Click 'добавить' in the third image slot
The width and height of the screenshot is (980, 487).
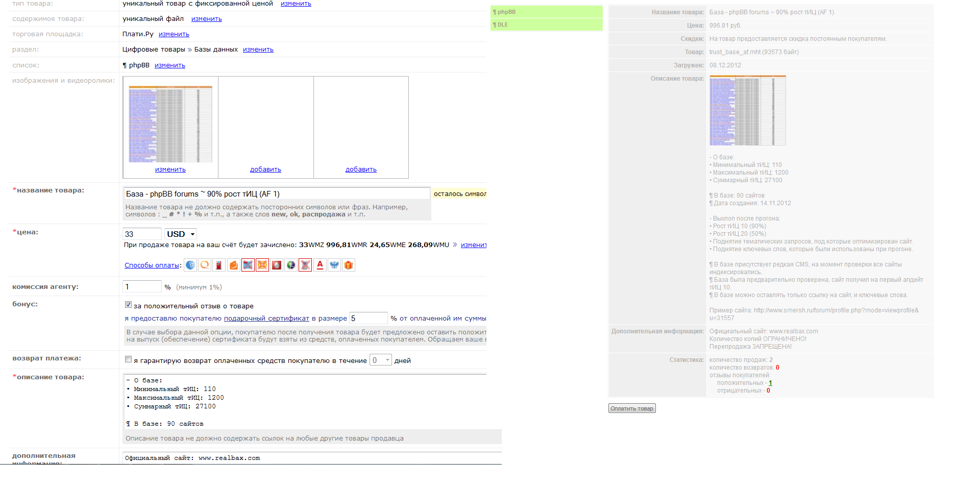361,169
